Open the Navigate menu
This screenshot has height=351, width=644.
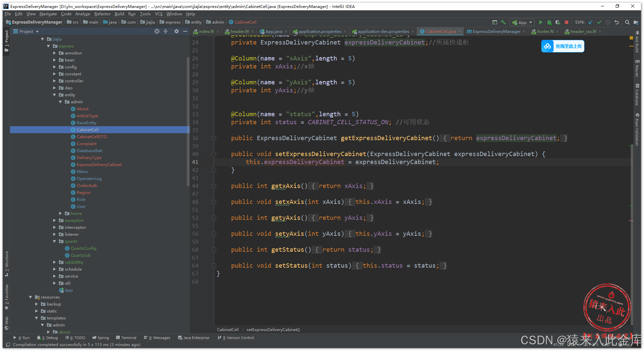tap(48, 14)
